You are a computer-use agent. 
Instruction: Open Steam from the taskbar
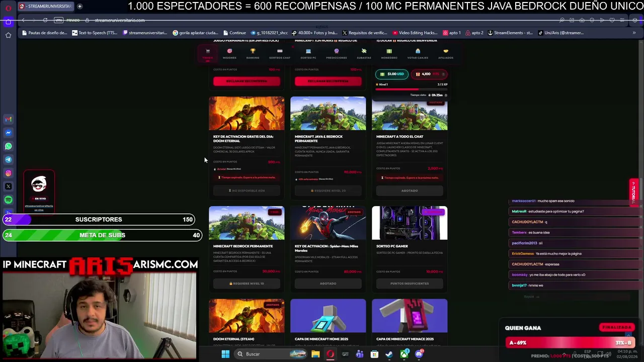coord(389,354)
